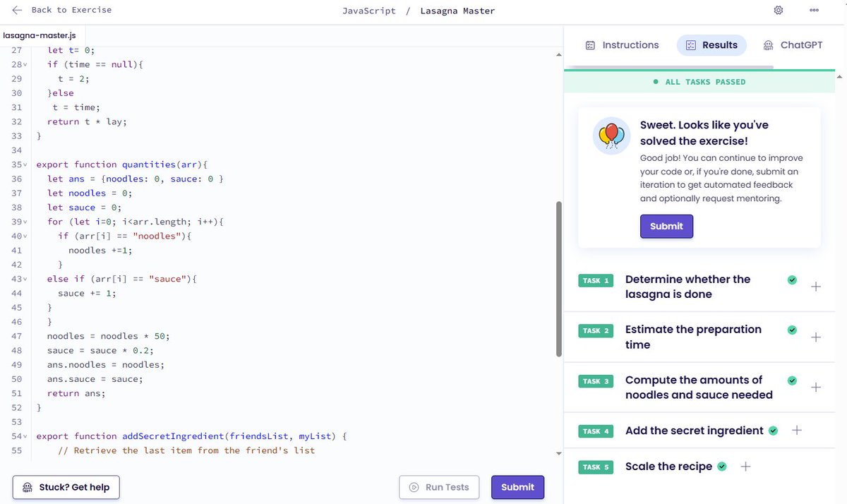This screenshot has width=847, height=504.
Task: Open the three-dots more options menu
Action: pos(814,11)
